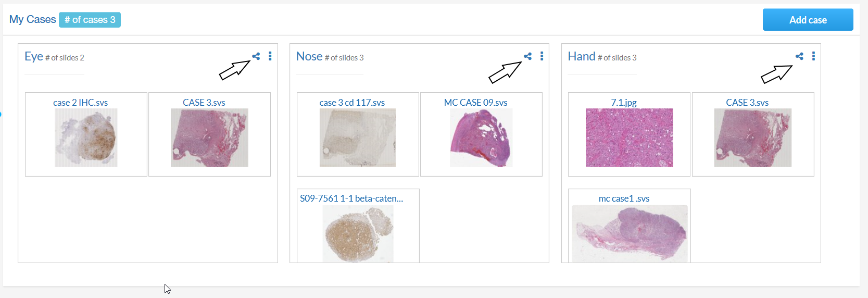Open case 2 IHC.svs slide thumbnail

86,138
